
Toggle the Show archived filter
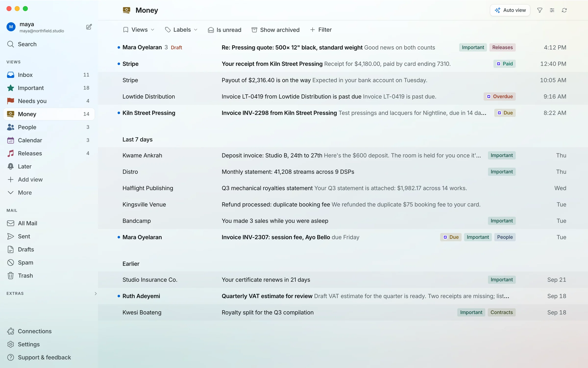tap(276, 30)
